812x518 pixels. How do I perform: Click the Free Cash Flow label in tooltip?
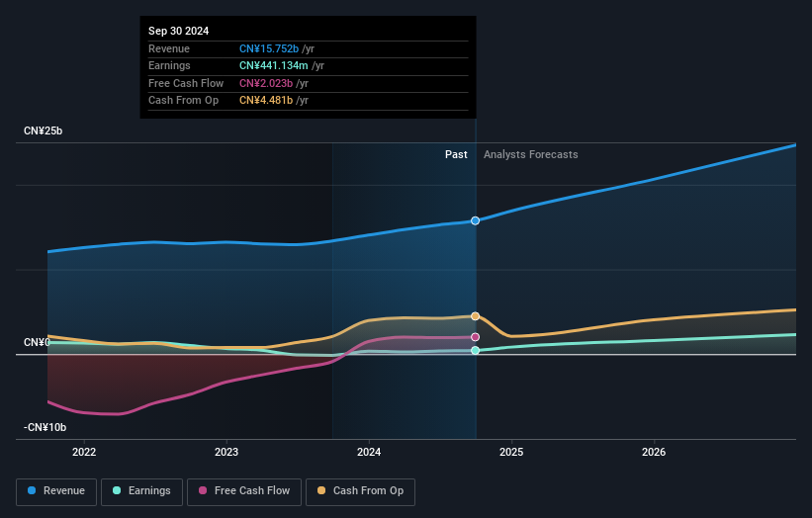[x=186, y=83]
